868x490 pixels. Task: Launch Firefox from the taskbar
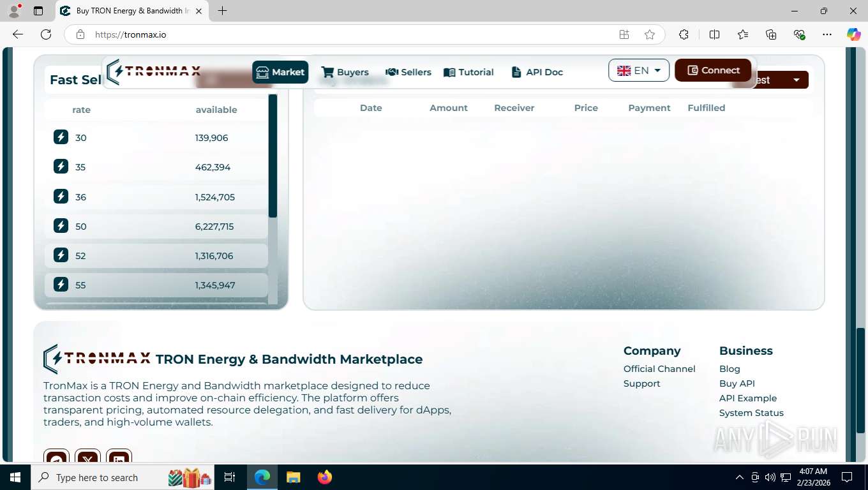coord(325,477)
